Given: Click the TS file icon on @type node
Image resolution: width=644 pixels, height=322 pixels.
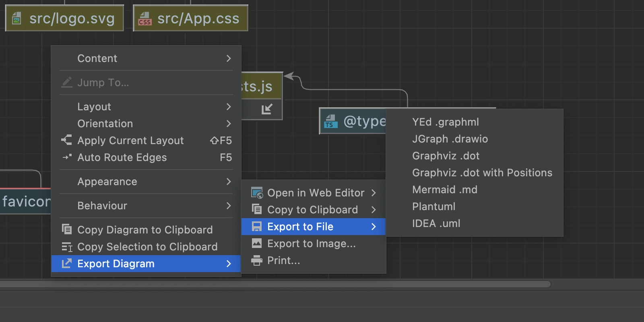Looking at the screenshot, I should (331, 121).
